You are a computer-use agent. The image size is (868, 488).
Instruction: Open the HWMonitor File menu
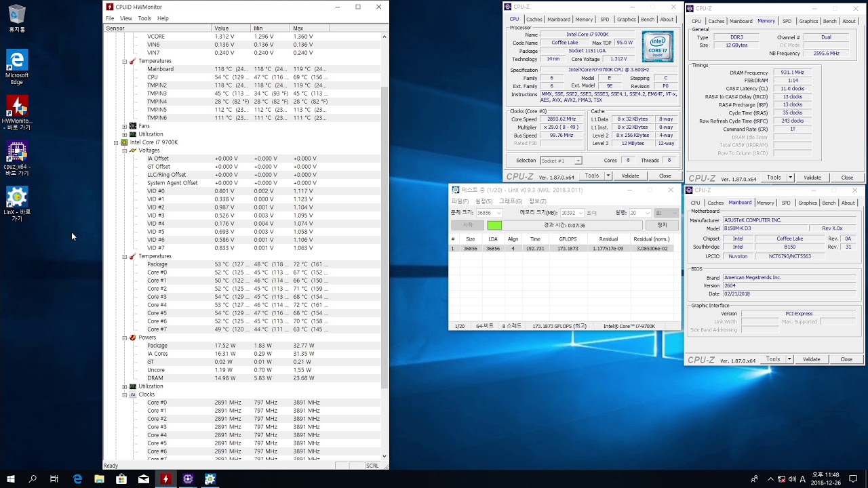pos(110,18)
